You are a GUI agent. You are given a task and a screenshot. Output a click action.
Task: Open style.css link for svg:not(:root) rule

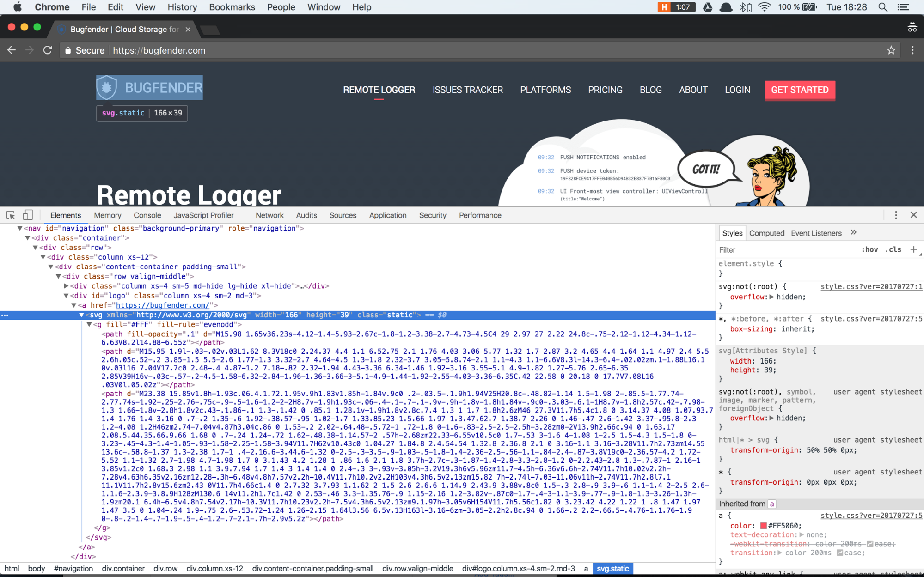click(871, 286)
